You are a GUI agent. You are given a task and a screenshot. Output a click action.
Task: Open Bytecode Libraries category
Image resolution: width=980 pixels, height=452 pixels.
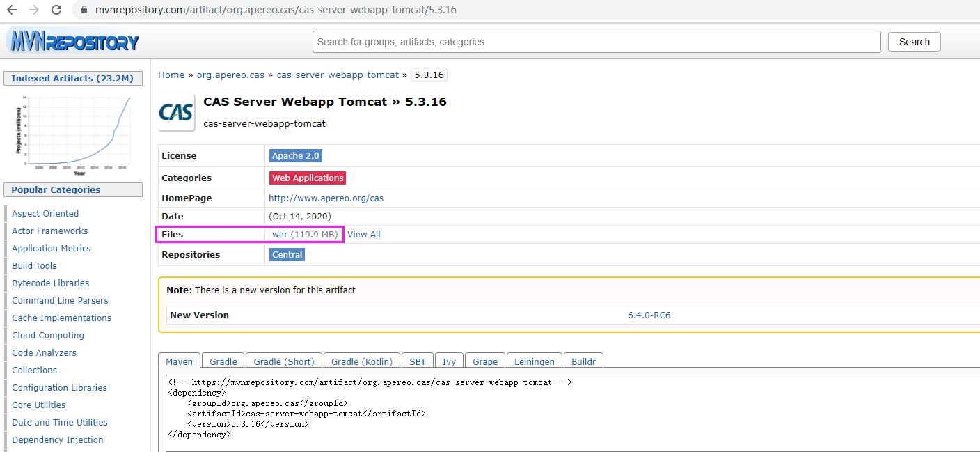(51, 283)
